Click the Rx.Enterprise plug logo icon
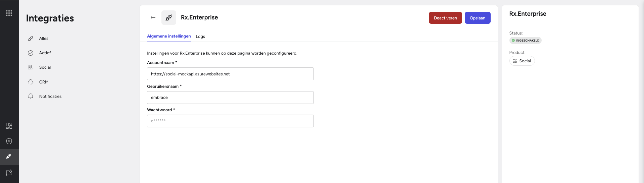Viewport: 644px width, 183px height. coord(169,17)
